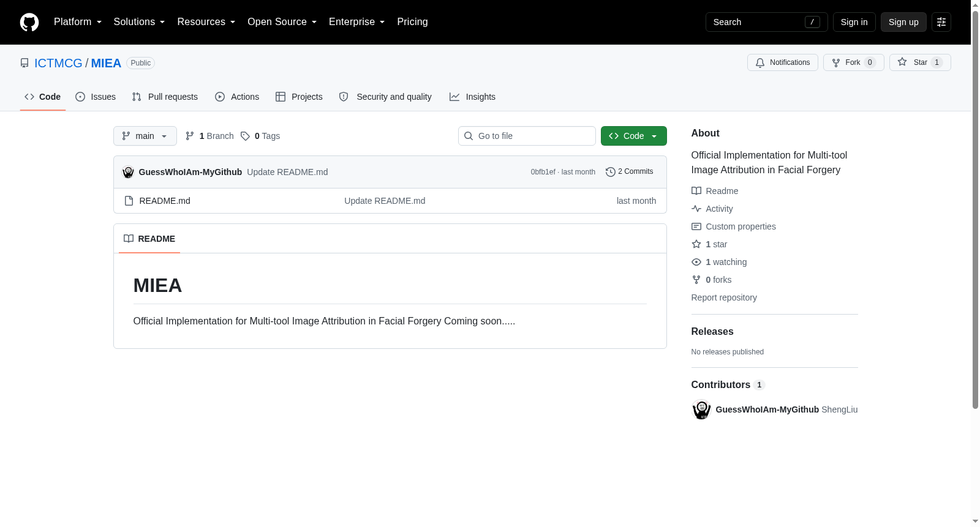Screen dimensions: 980x527
Task: Open the Insights tab
Action: 472,97
